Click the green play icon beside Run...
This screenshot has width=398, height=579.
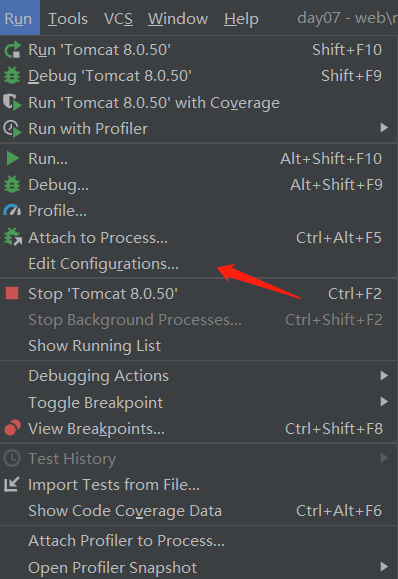click(12, 158)
